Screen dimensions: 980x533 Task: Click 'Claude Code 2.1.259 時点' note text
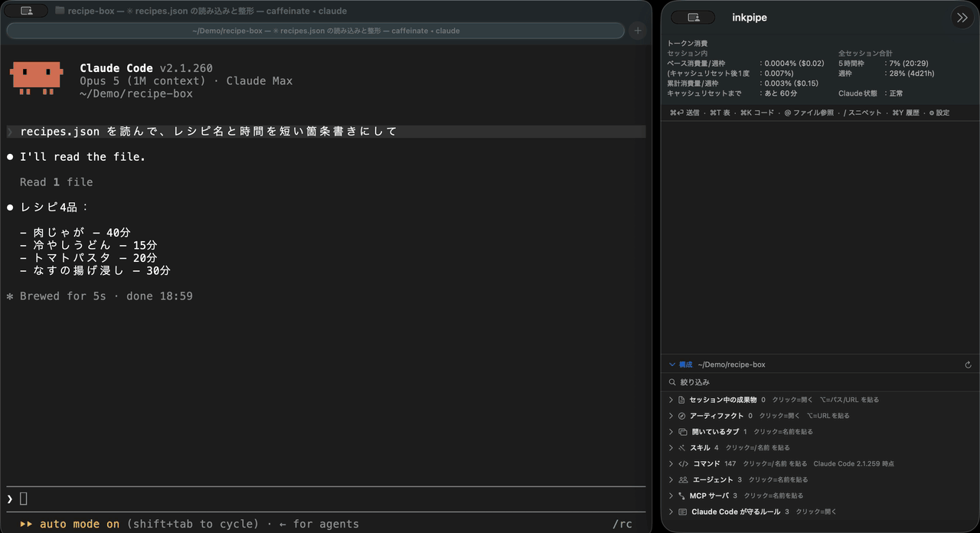click(854, 464)
